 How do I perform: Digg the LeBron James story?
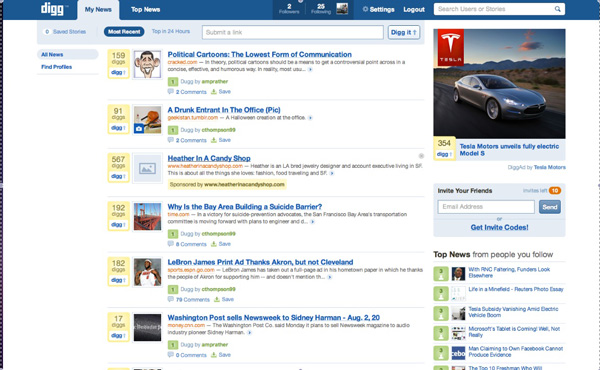[118, 280]
